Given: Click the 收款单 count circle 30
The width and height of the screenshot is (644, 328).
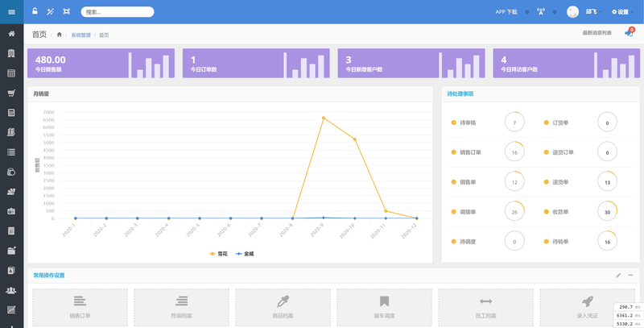Looking at the screenshot, I should 608,211.
